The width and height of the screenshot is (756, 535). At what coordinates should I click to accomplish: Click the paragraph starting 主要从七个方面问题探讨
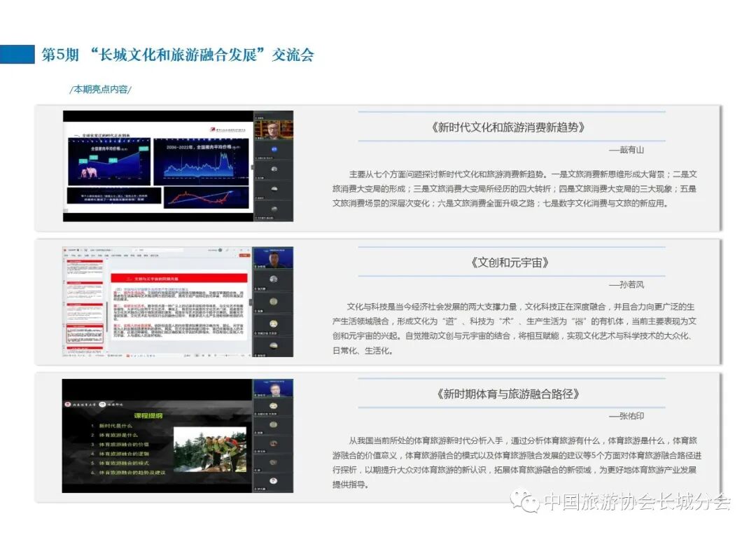pyautogui.click(x=514, y=188)
